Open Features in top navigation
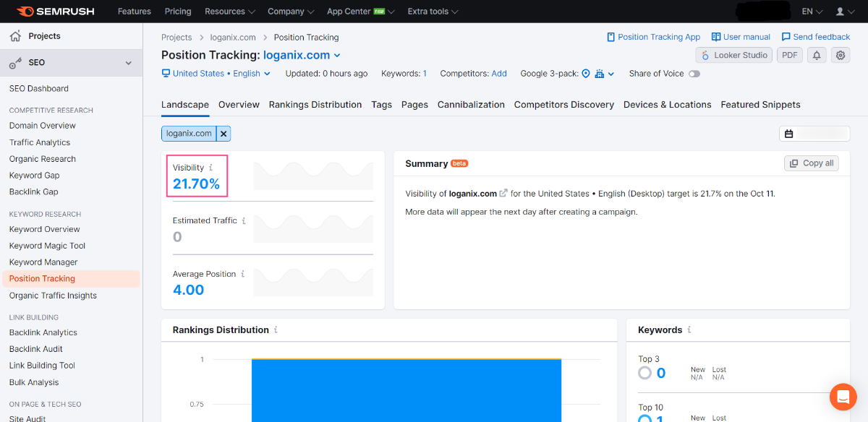868x422 pixels. (x=135, y=12)
